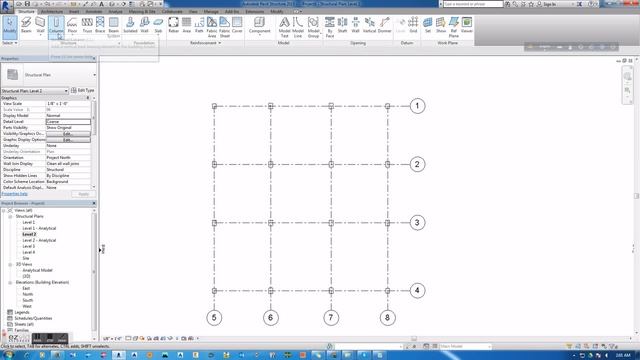Screen dimensions: 640x360
Task: Collapse the 3D Views tree node
Action: pyautogui.click(x=10, y=264)
